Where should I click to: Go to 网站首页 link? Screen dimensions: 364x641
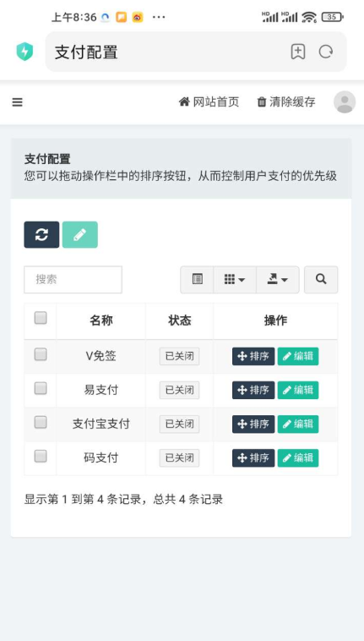coord(209,101)
